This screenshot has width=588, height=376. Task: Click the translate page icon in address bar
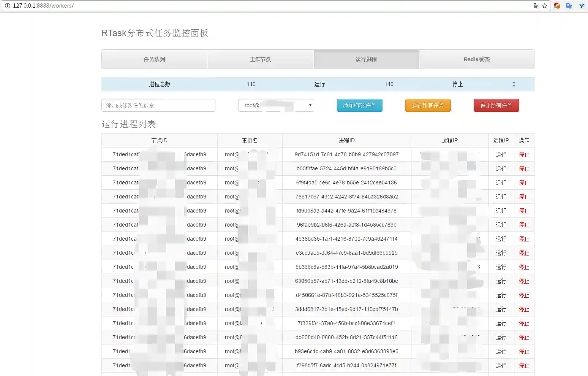(x=536, y=6)
